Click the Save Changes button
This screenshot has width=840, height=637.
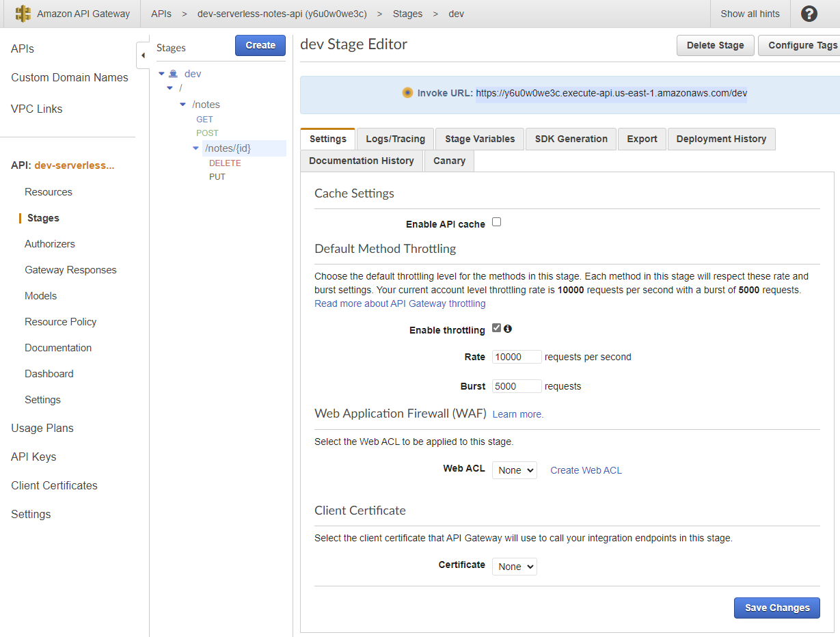[777, 608]
